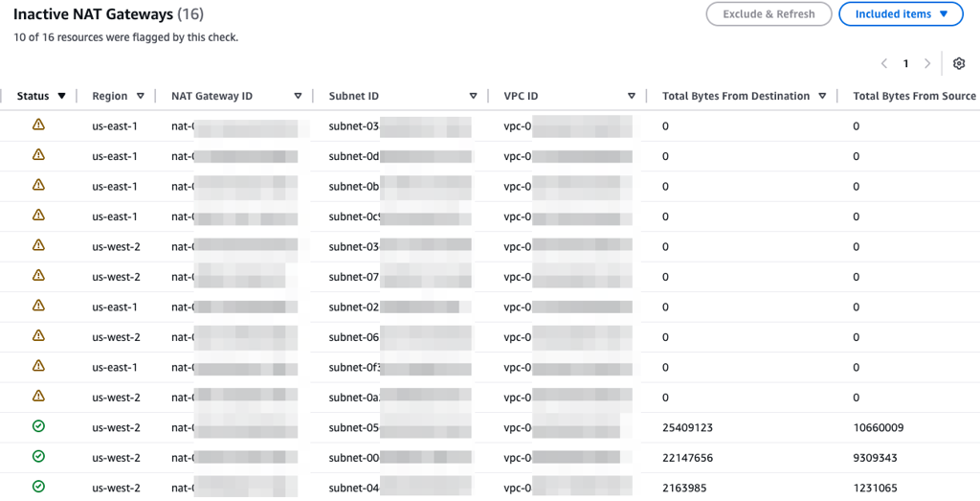Click us-east-1 region in subnet-0f row
This screenshot has width=980, height=501.
[x=115, y=367]
